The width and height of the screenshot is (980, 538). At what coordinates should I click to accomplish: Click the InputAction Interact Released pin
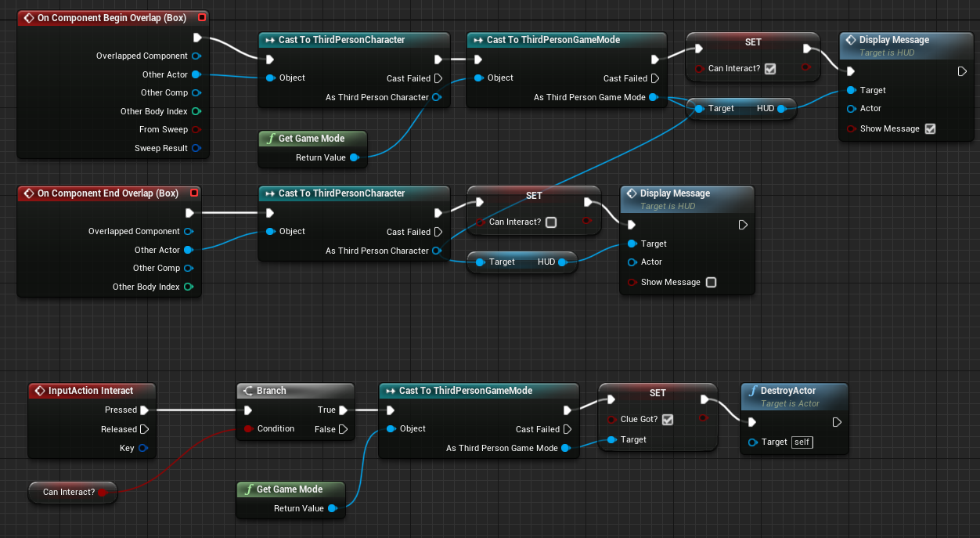[x=144, y=429]
